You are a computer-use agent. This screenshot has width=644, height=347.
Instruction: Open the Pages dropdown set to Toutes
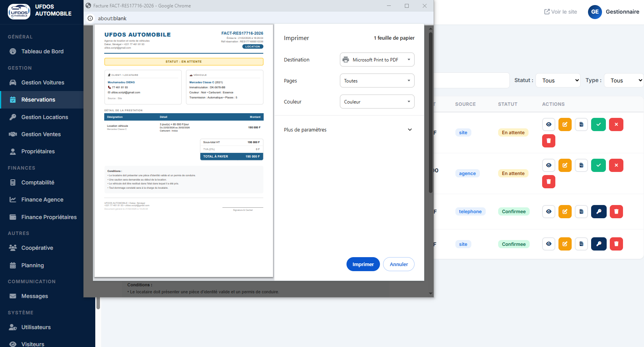pos(377,81)
